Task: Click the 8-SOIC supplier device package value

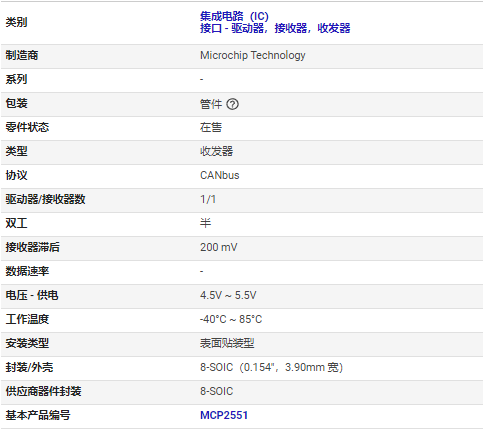Action: point(216,391)
